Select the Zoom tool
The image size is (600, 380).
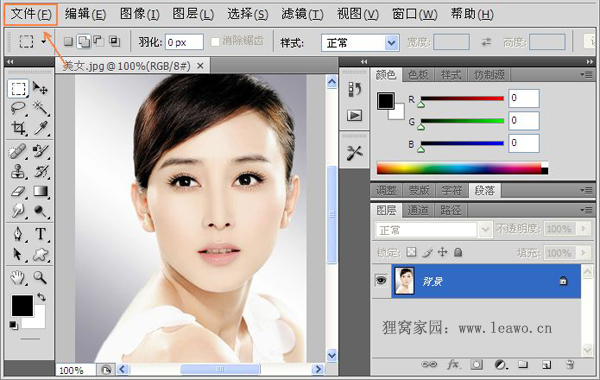click(x=40, y=277)
